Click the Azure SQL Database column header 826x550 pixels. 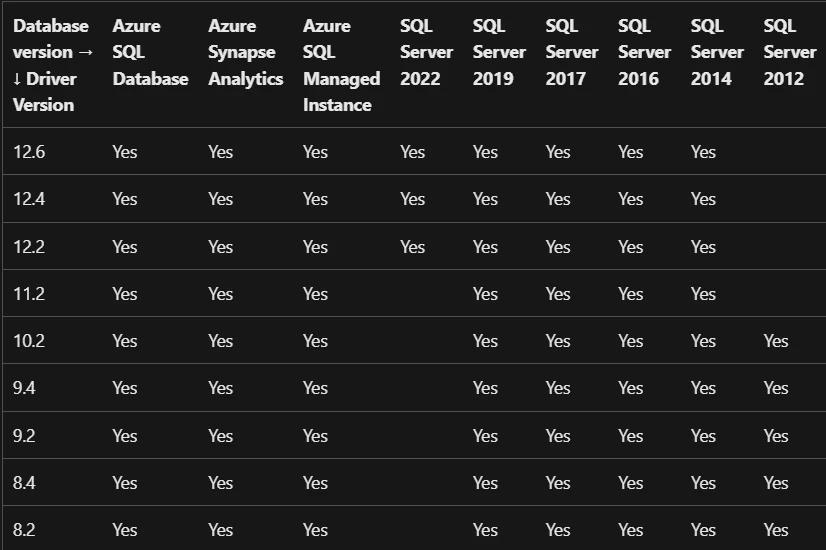click(150, 52)
